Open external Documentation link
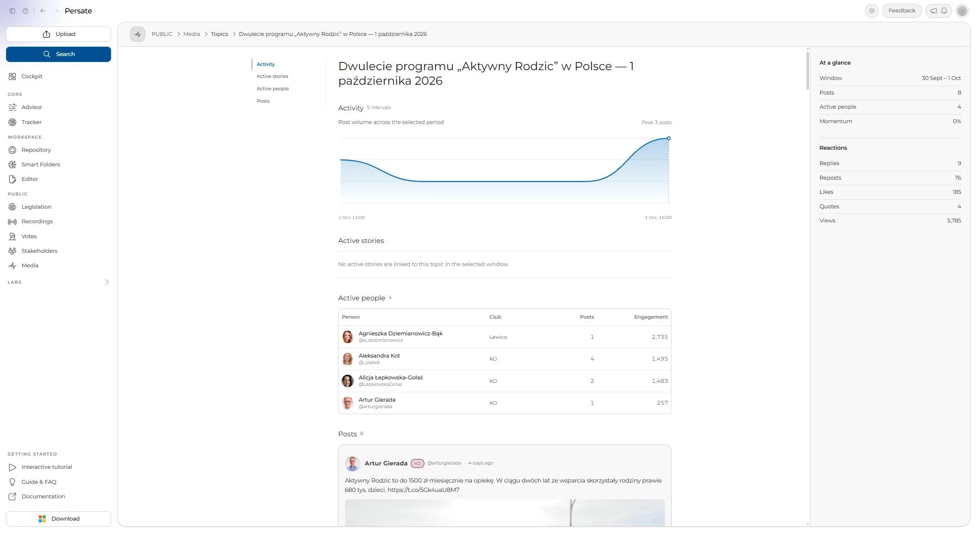 59,497
